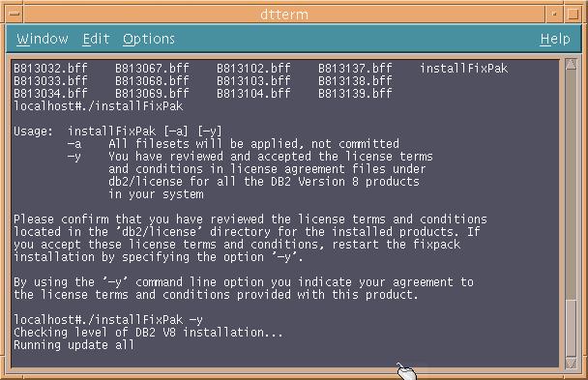Click the installFixPak file name in listing

tap(464, 69)
